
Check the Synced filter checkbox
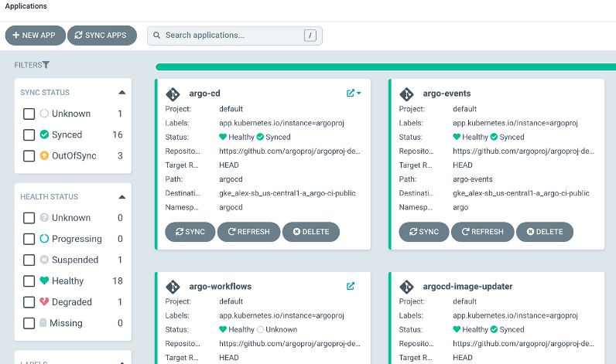29,135
